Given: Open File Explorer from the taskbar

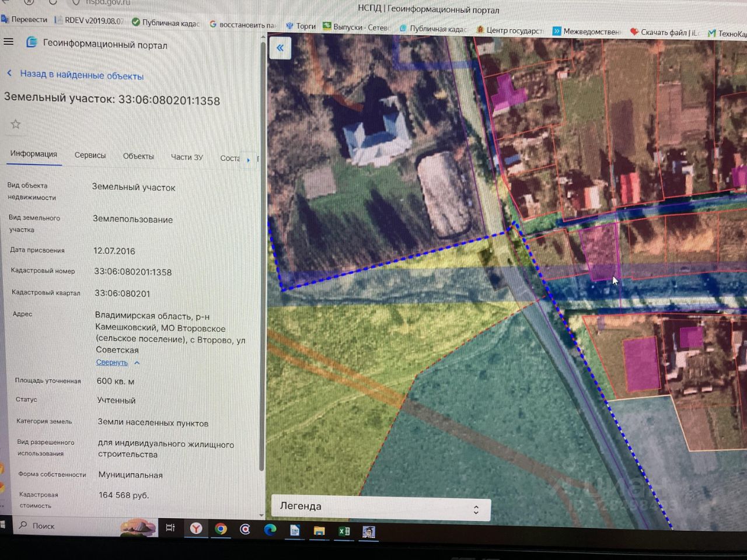Looking at the screenshot, I should 319,531.
